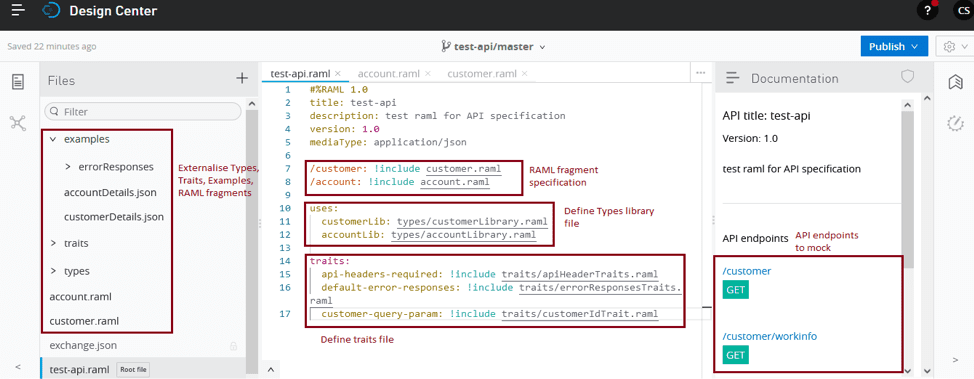The image size is (974, 379).
Task: Open the test-api/master branch dropdown
Action: (x=493, y=47)
